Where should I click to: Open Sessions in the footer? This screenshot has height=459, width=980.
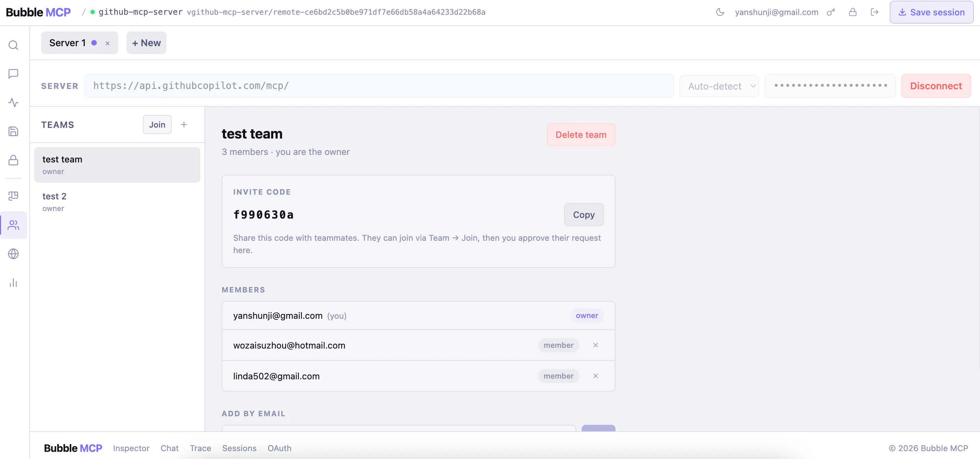click(239, 448)
